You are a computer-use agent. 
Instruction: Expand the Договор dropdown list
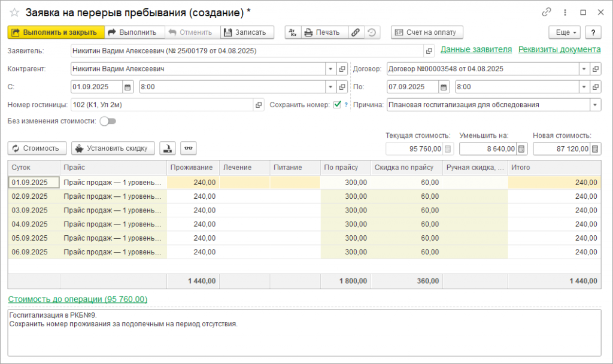pyautogui.click(x=584, y=69)
